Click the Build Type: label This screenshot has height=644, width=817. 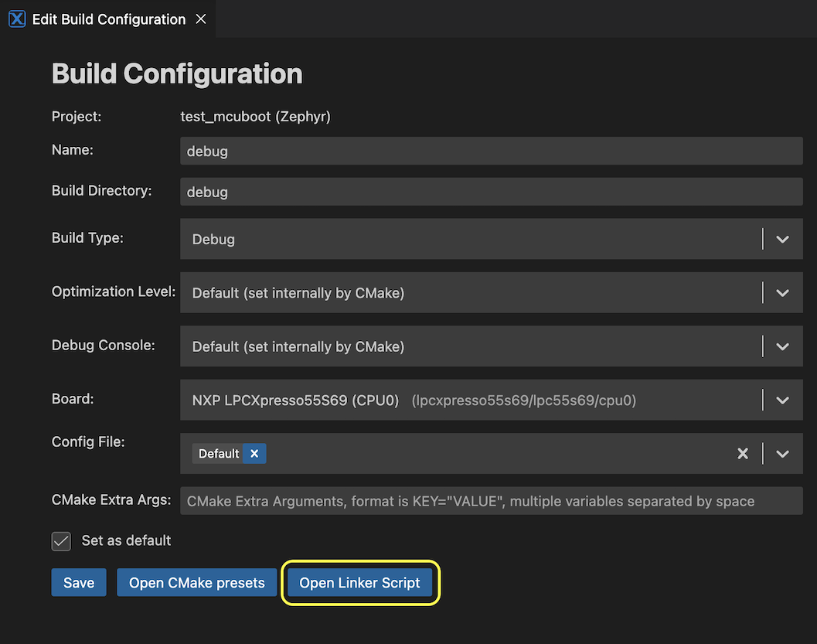(x=87, y=237)
